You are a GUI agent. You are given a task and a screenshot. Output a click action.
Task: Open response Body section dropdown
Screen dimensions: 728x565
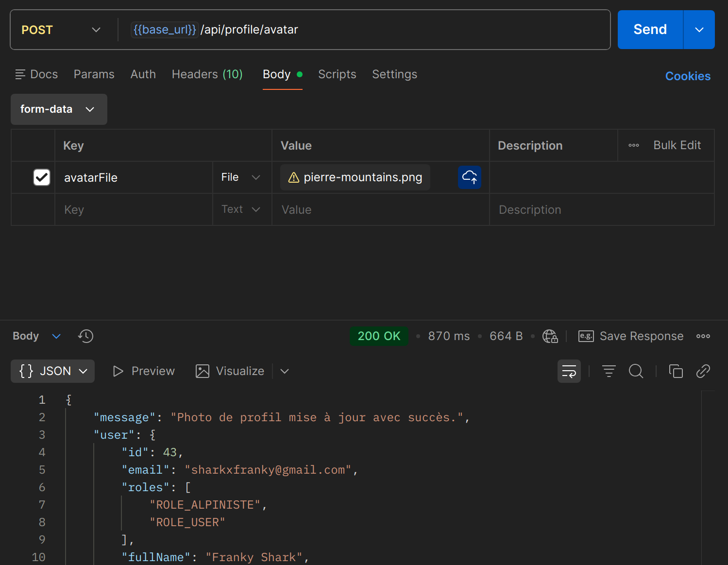point(36,336)
